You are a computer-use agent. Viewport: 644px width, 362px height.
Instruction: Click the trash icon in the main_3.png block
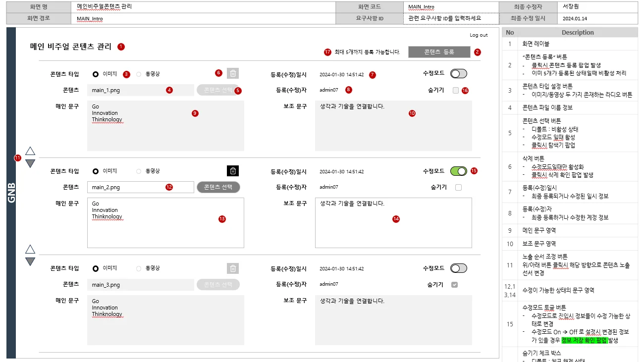click(233, 268)
